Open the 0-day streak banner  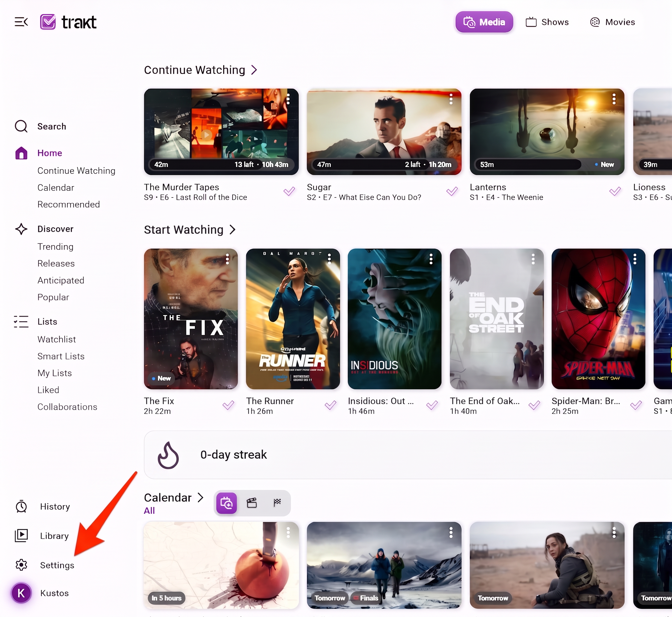(x=408, y=455)
